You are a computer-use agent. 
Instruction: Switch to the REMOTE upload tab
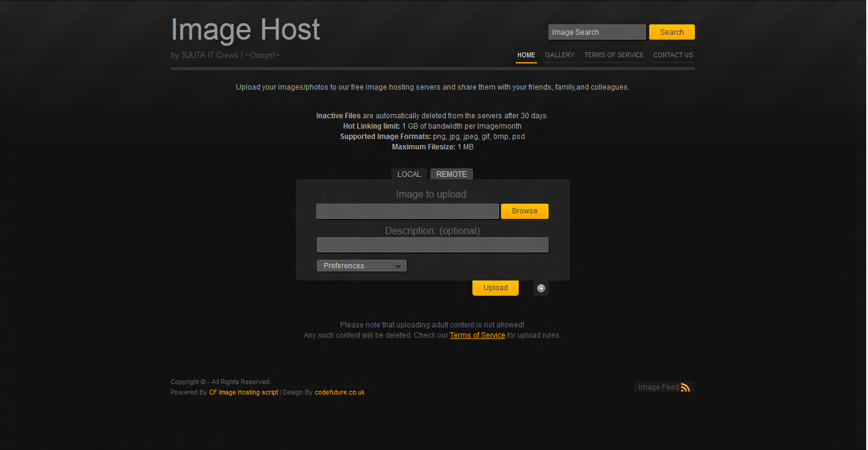[x=451, y=174]
